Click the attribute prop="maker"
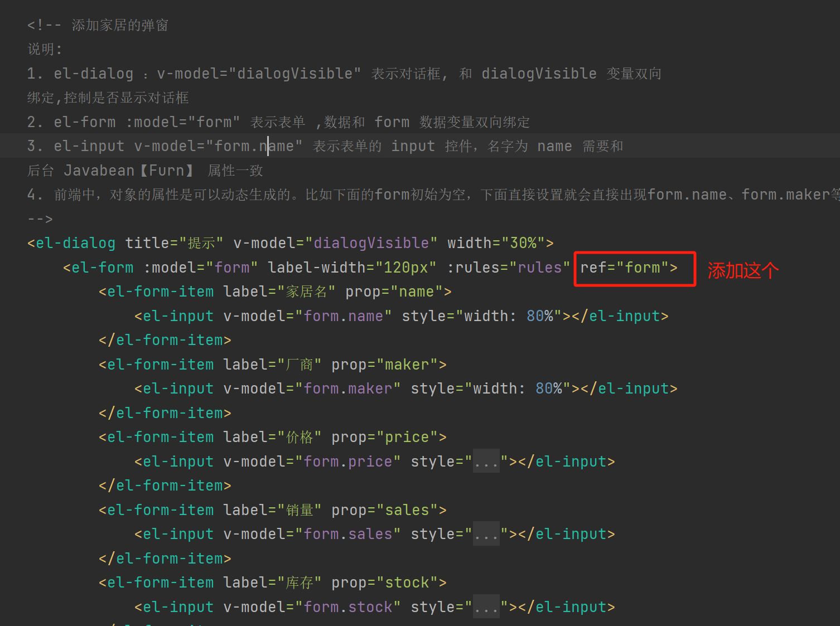The height and width of the screenshot is (626, 840). (385, 365)
